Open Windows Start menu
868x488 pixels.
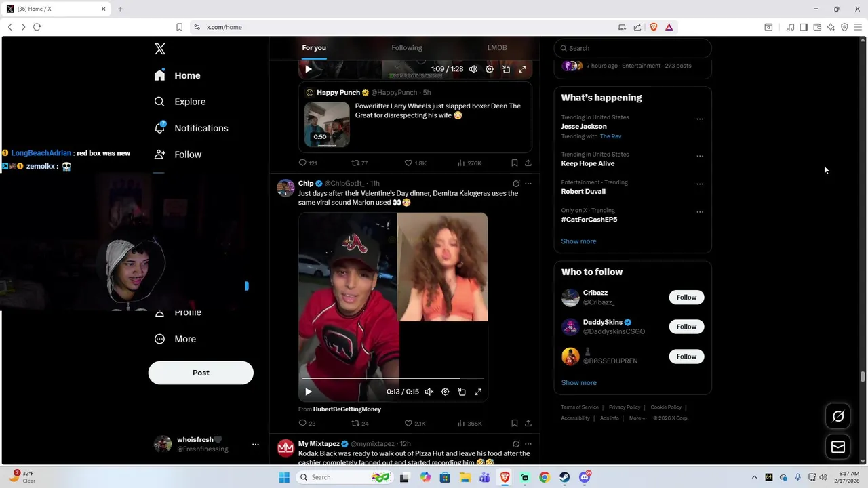click(x=284, y=477)
